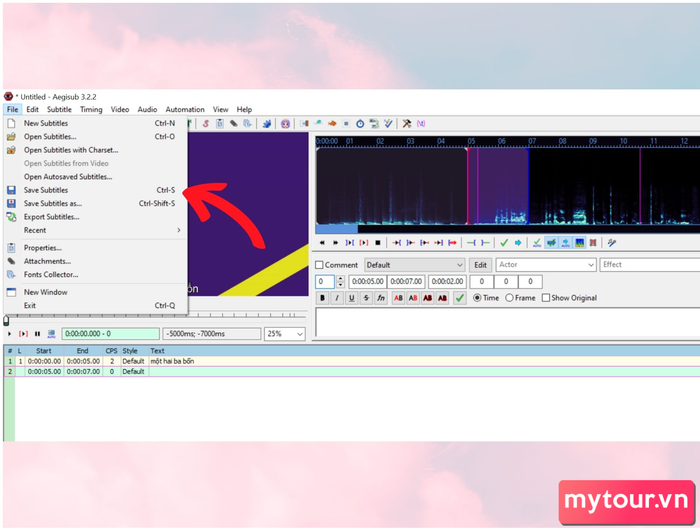Click the Italic formatting button
This screenshot has width=700, height=532.
(337, 298)
